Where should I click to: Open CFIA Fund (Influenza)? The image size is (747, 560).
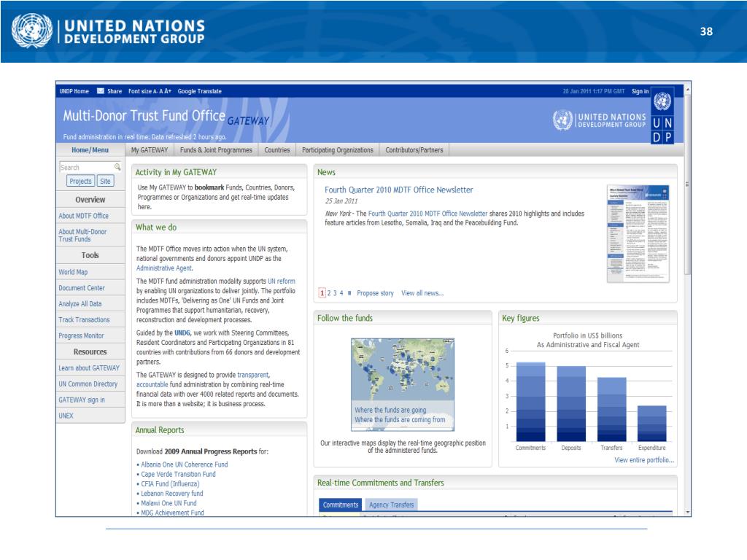point(170,484)
